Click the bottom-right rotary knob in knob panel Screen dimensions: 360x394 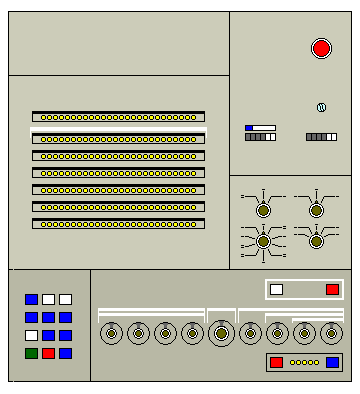point(316,241)
